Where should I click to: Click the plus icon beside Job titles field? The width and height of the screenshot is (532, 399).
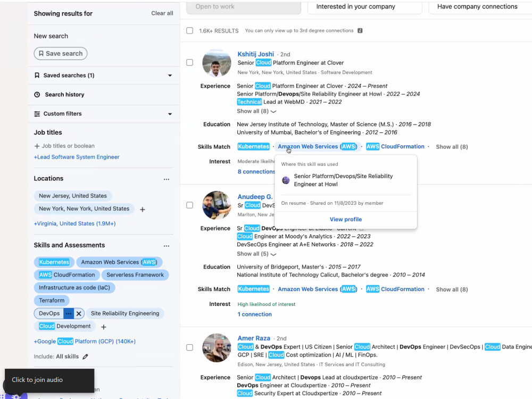click(37, 146)
